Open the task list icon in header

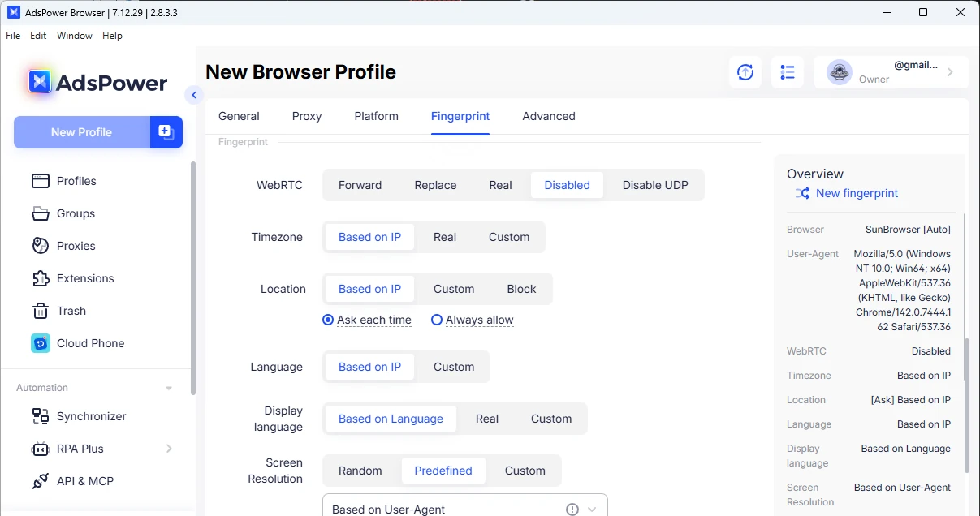click(x=787, y=72)
